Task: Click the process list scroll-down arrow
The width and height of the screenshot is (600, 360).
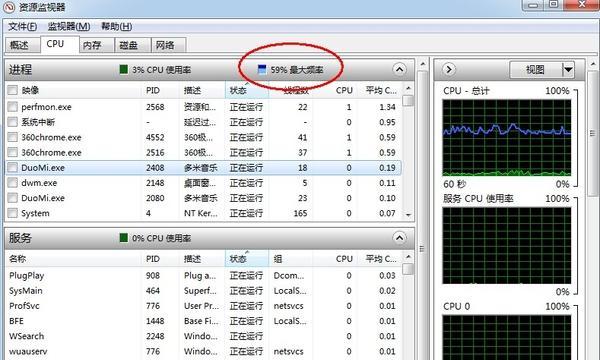Action: click(408, 215)
